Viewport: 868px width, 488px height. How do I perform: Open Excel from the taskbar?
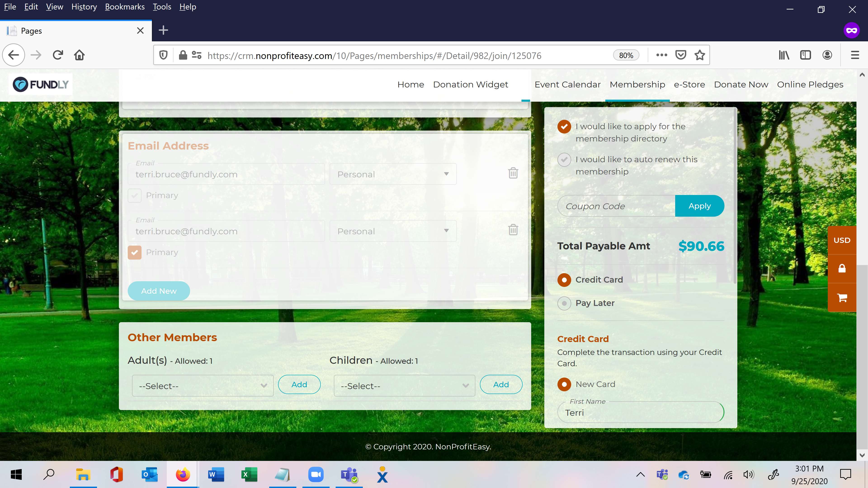249,474
